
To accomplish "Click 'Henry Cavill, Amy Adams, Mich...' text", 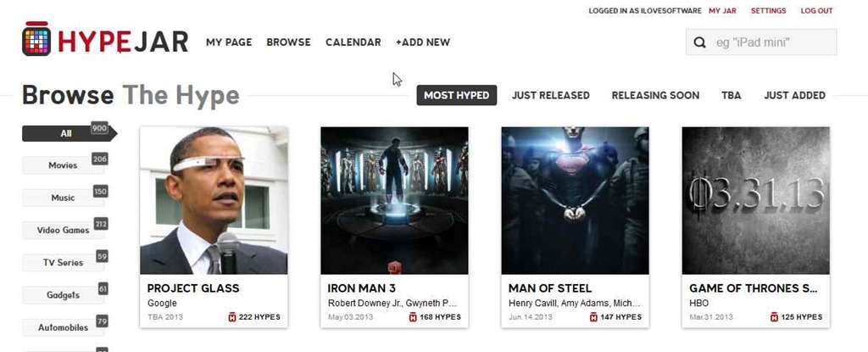I will 575,303.
